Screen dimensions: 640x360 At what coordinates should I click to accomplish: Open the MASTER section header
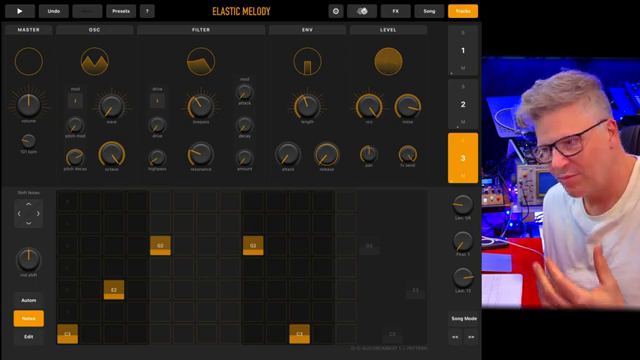(x=29, y=30)
